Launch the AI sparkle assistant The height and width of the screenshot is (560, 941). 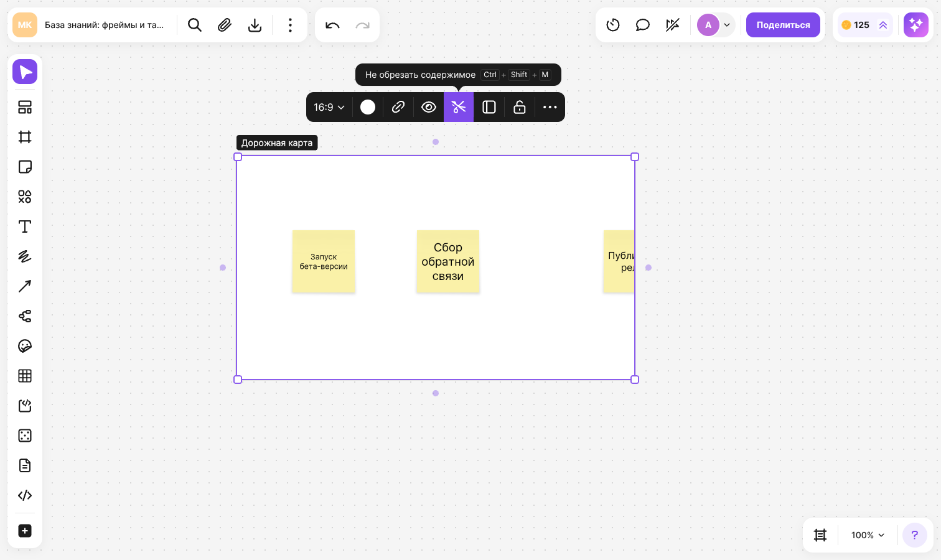pyautogui.click(x=916, y=25)
